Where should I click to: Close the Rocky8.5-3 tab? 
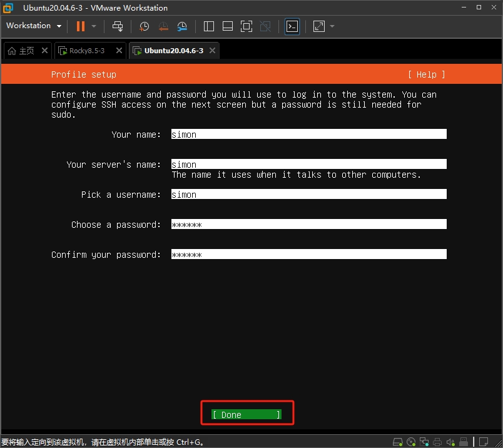(x=119, y=51)
